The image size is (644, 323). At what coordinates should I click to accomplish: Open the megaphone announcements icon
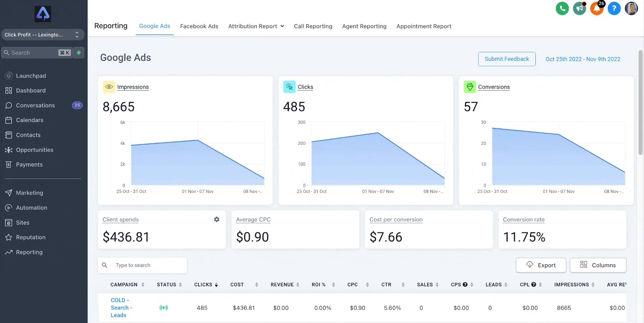pyautogui.click(x=579, y=8)
